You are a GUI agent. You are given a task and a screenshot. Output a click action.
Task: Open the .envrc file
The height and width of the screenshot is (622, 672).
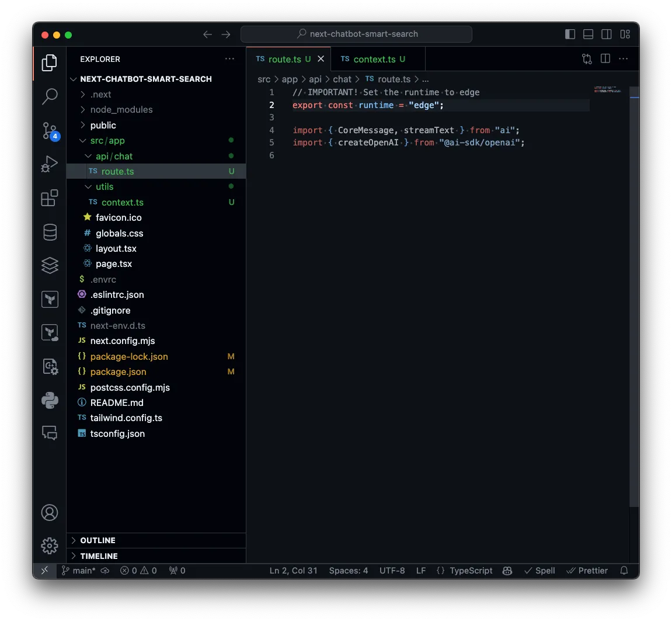tap(156, 279)
